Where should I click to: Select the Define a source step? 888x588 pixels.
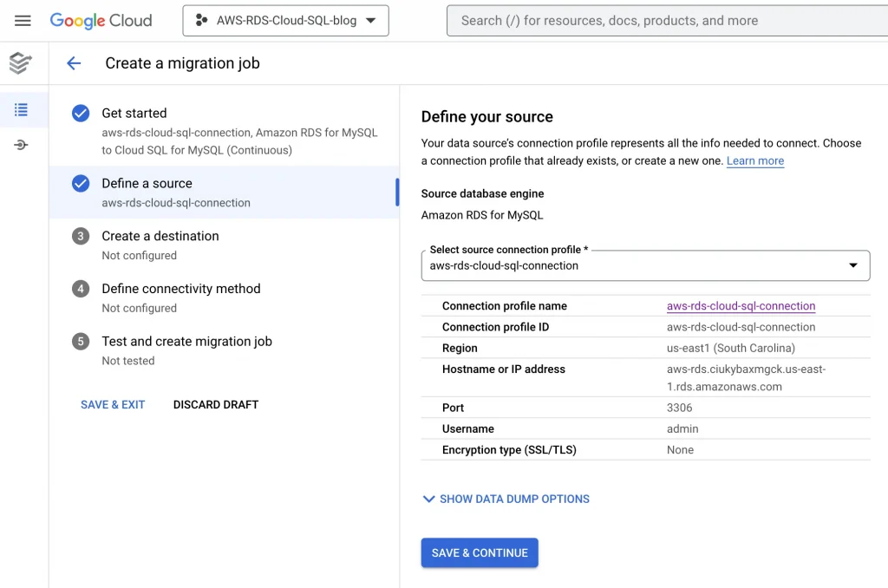point(225,192)
